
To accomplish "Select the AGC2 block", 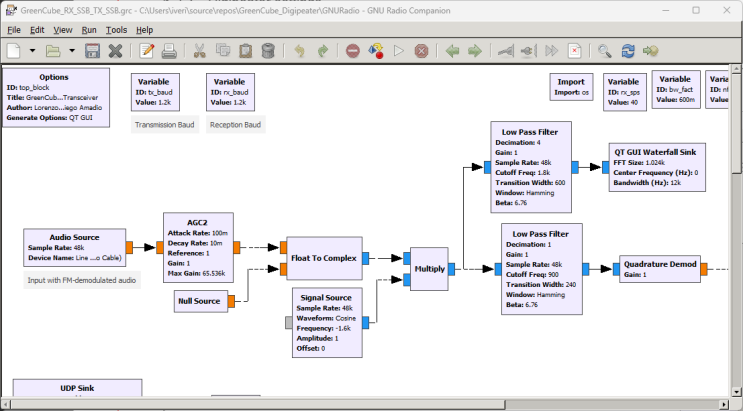I will coord(198,247).
